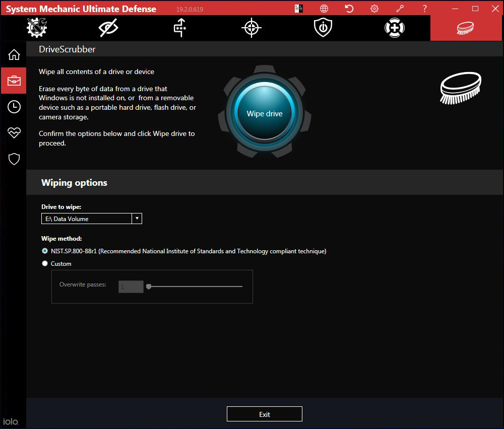Click the iolo logo
504x429 pixels.
11,421
